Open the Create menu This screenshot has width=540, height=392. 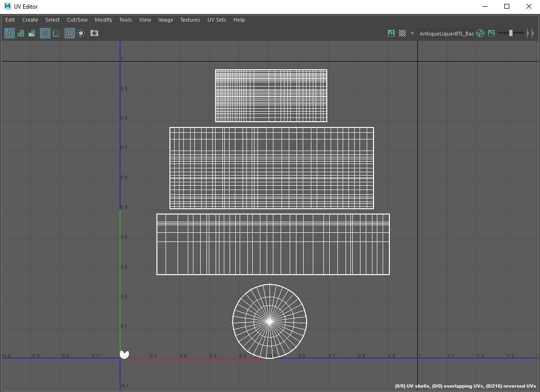click(30, 20)
